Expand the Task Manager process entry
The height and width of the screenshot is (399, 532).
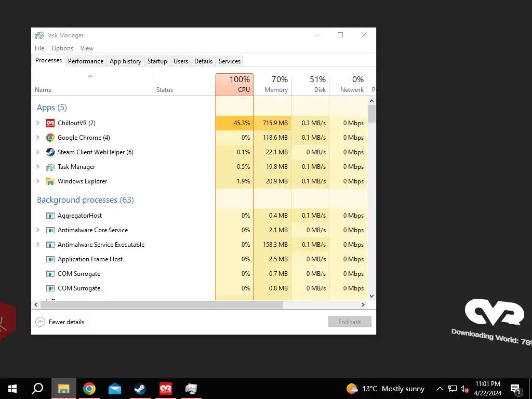click(x=37, y=167)
